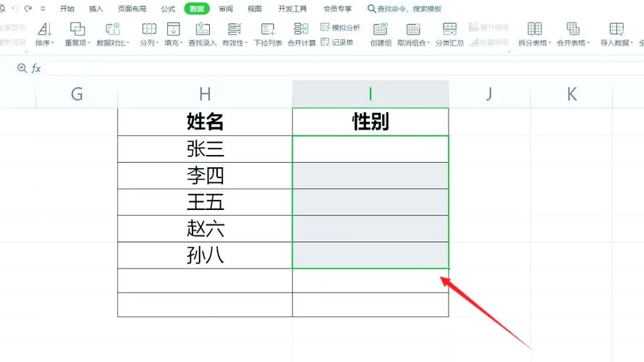Select the cell containing 李四
The width and height of the screenshot is (644, 362).
(205, 176)
